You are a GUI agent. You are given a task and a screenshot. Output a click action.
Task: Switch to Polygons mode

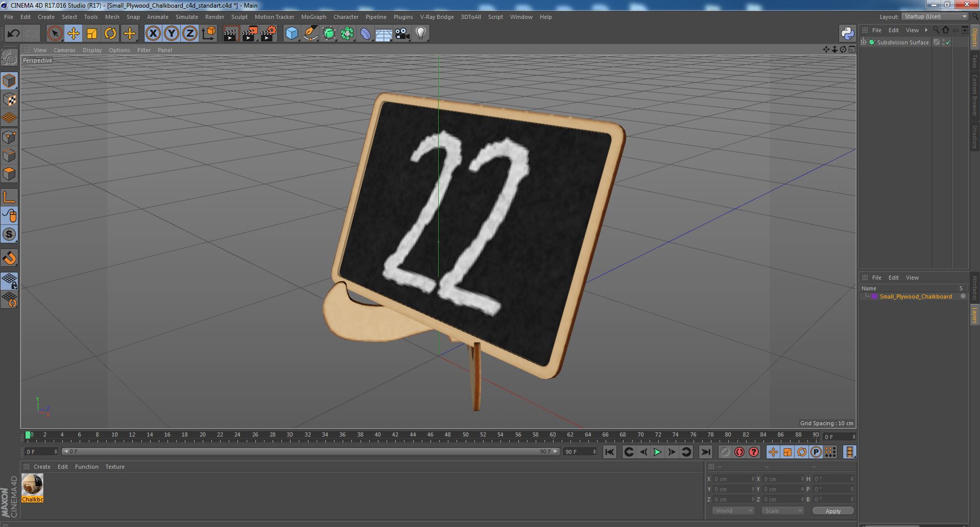9,174
